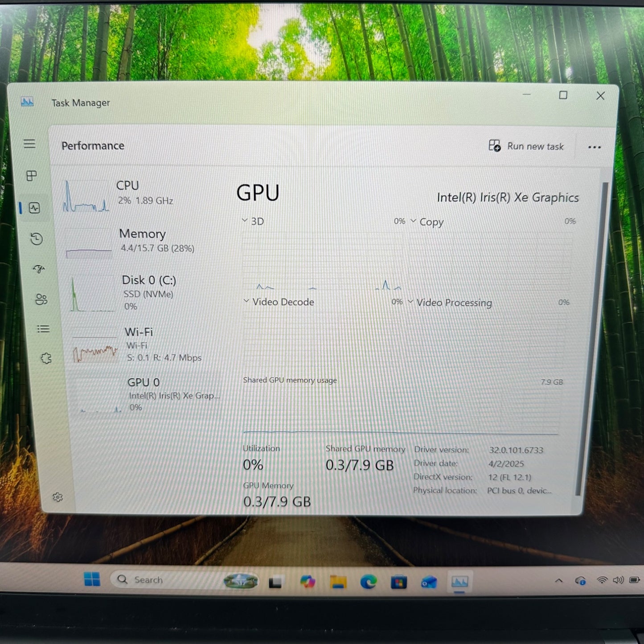Open the Windows Start menu
Screen dimensions: 644x644
[x=92, y=579]
